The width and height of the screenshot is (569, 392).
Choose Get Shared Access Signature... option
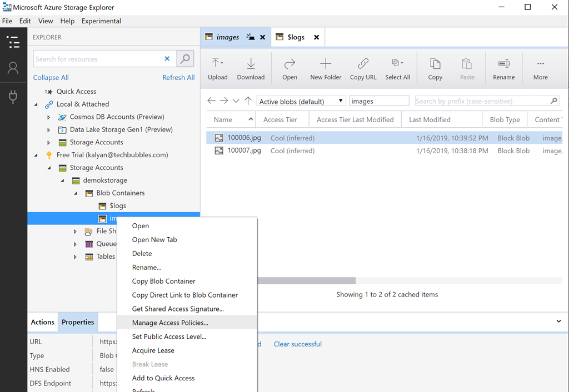[187, 309]
